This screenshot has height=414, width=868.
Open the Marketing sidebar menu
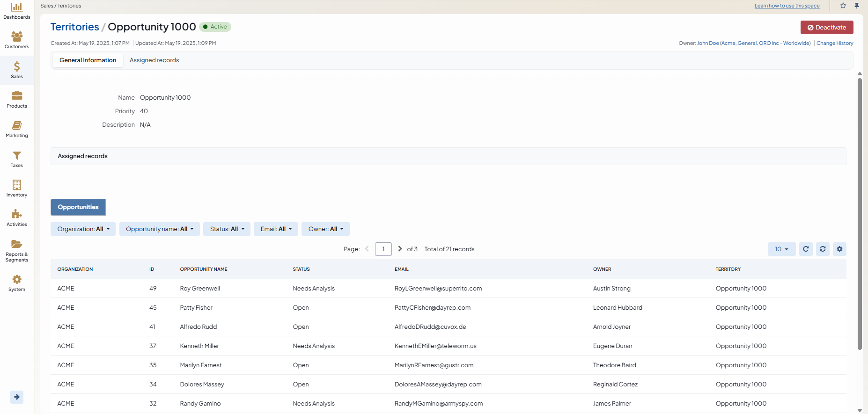[17, 129]
